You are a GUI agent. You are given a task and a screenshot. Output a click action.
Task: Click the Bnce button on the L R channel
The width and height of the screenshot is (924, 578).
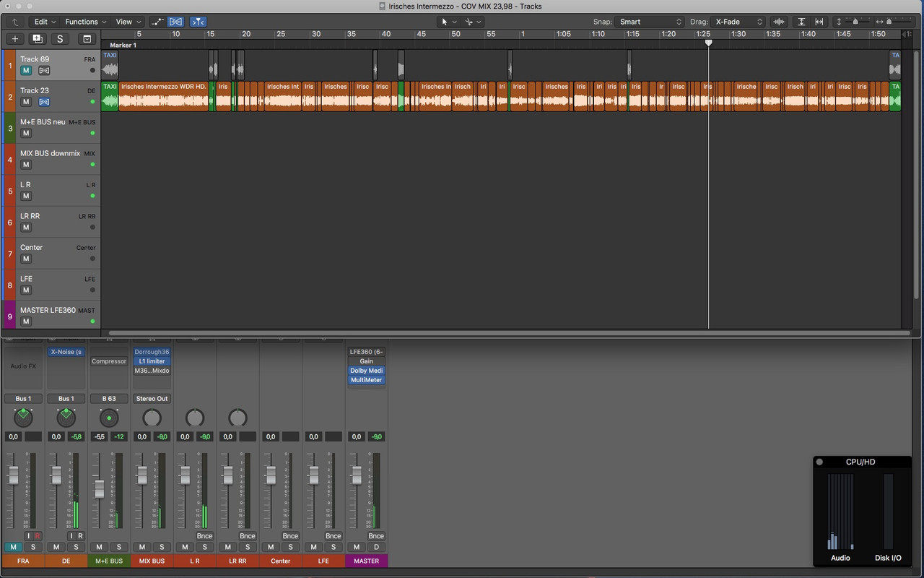pos(204,536)
